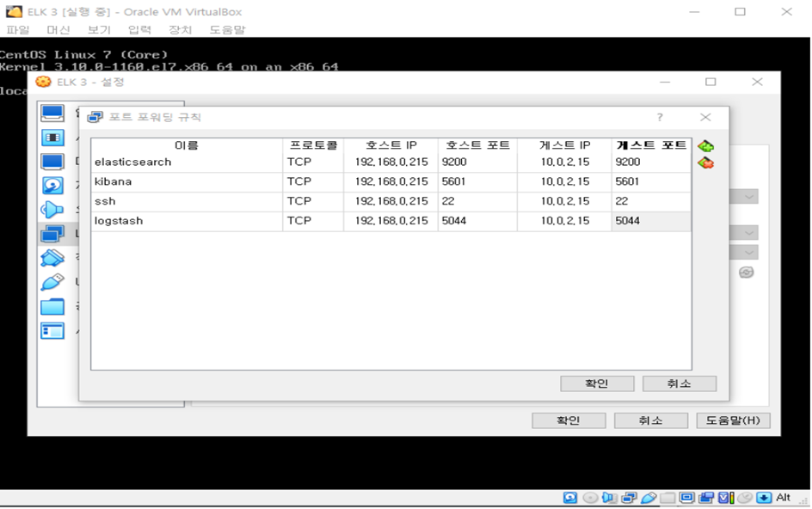This screenshot has height=509, width=812.
Task: Open Display settings monitor icon
Action: point(52,163)
